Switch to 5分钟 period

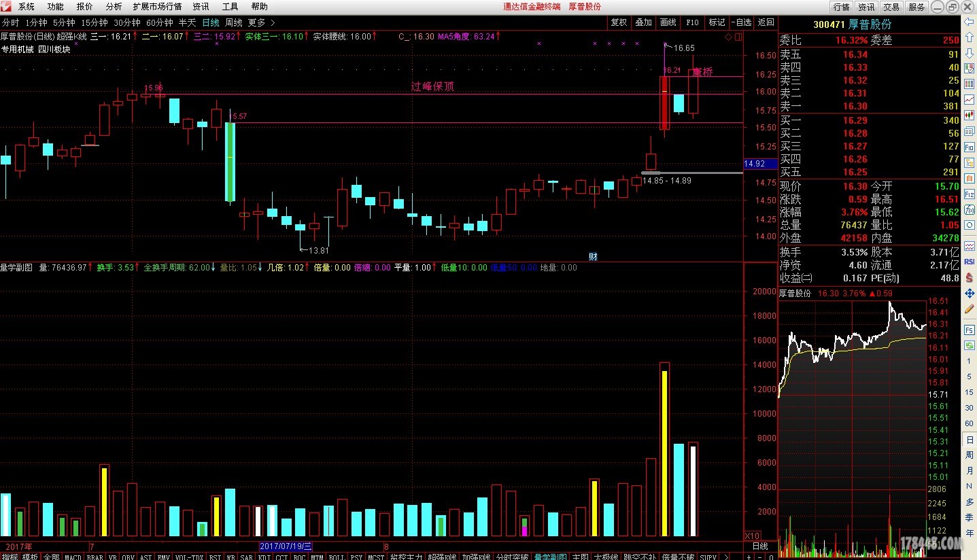(x=64, y=22)
